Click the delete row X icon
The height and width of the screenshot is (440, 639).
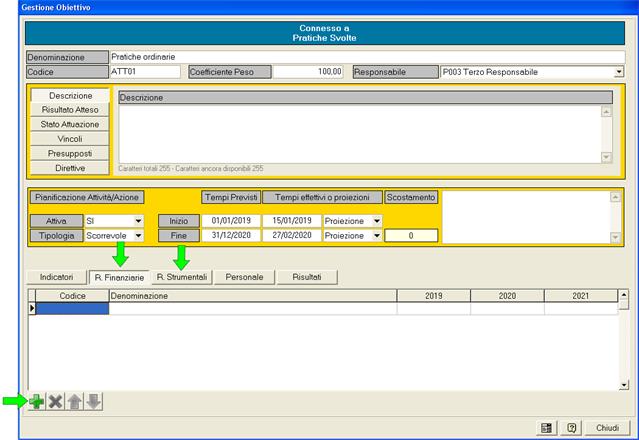click(55, 401)
